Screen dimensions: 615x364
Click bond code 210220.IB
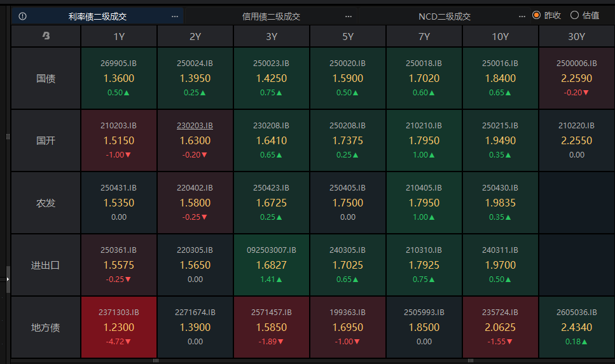[577, 125]
